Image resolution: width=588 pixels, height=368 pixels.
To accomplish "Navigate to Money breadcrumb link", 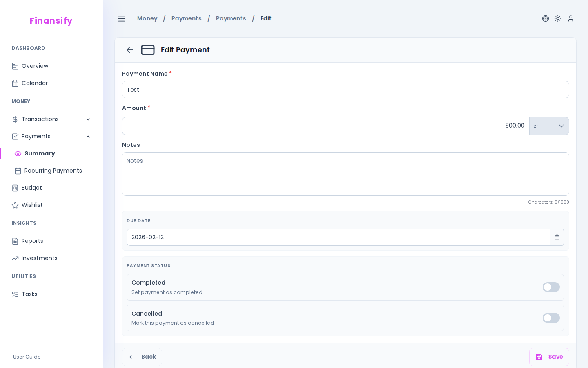I will (147, 18).
